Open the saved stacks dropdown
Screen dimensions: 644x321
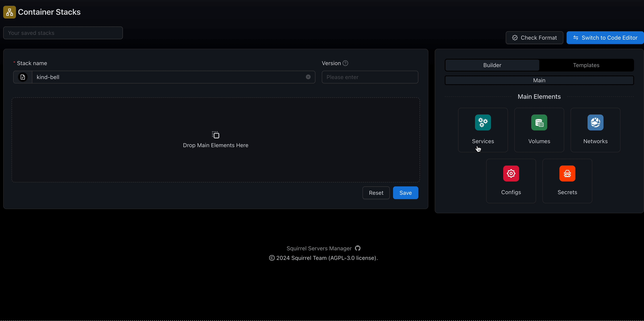63,33
